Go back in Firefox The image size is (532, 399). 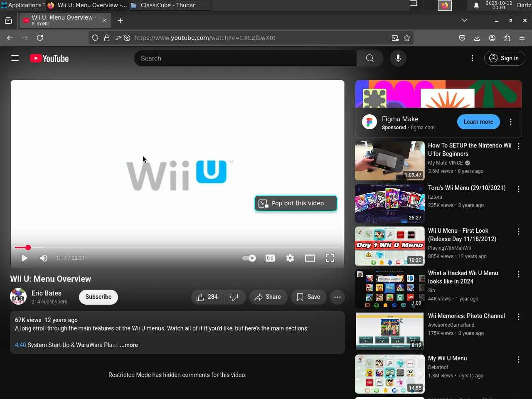click(x=10, y=38)
